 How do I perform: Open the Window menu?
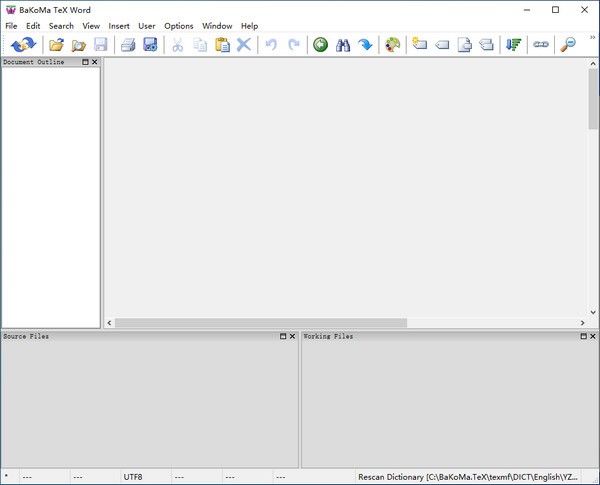click(217, 26)
